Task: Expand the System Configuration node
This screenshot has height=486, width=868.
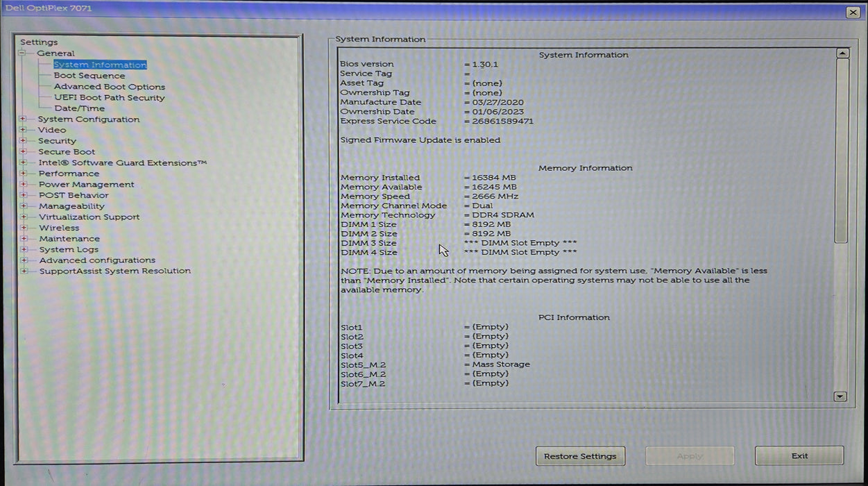Action: pyautogui.click(x=23, y=119)
